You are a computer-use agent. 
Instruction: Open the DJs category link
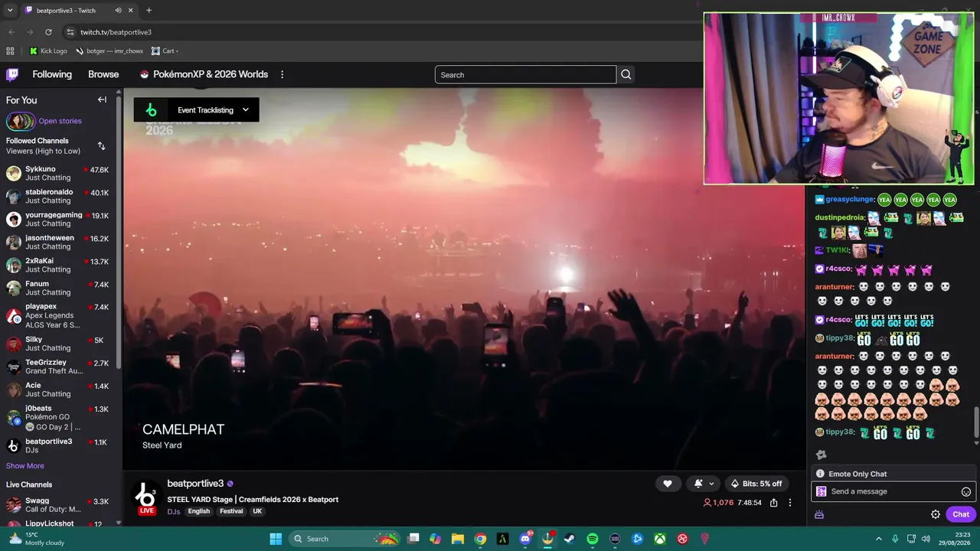tap(174, 511)
